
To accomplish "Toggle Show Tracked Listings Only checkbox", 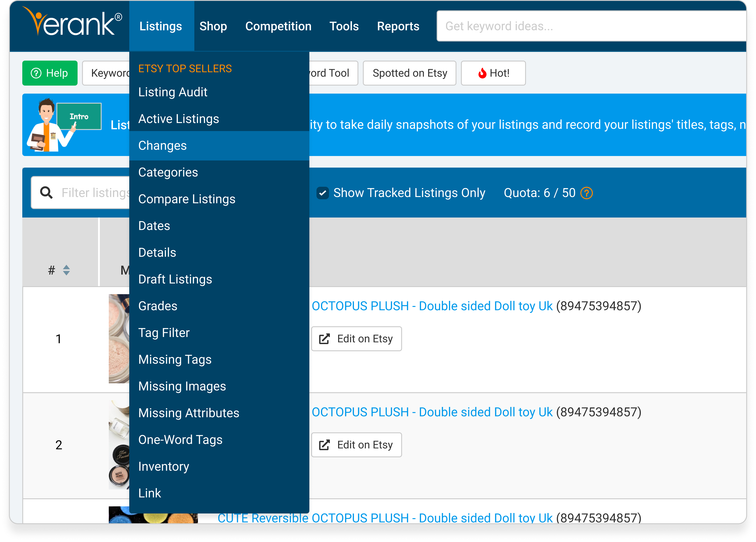I will coord(322,193).
